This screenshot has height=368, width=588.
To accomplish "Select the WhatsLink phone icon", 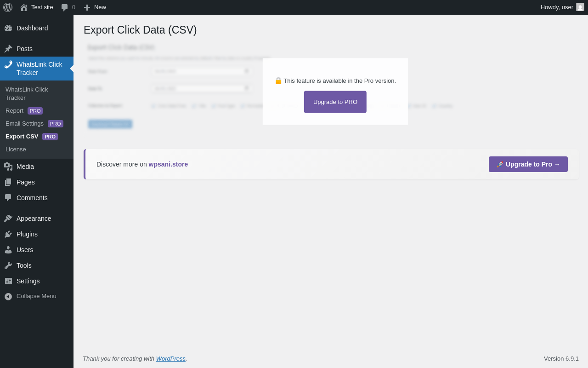I will click(8, 64).
